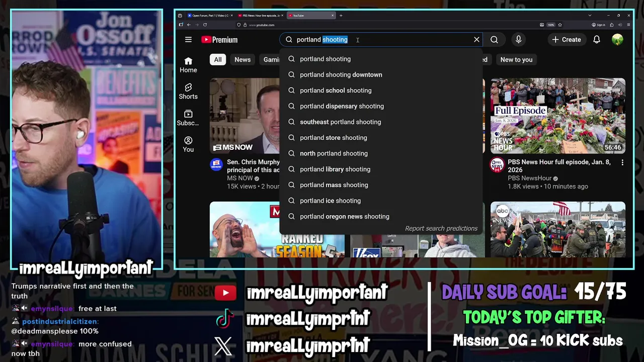
Task: Go back using the browser back arrow
Action: click(x=189, y=25)
